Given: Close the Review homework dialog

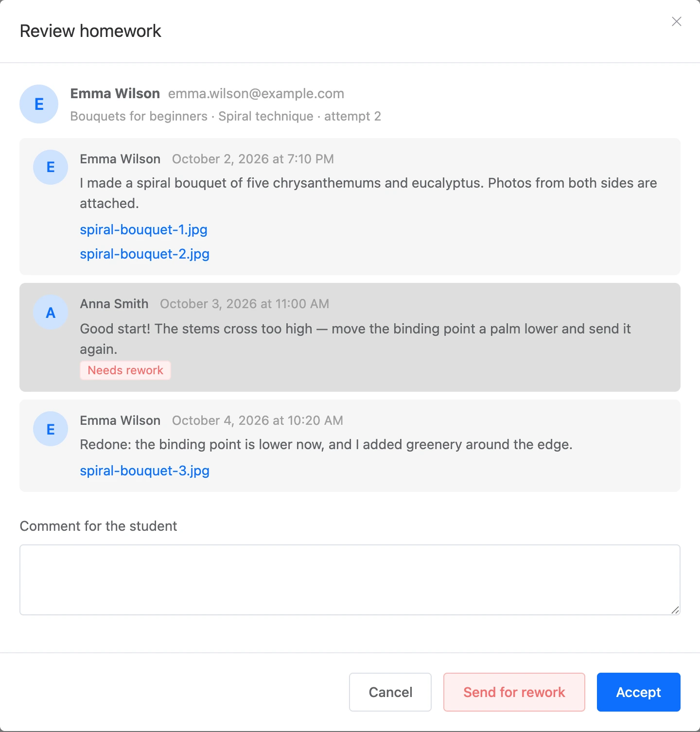Looking at the screenshot, I should click(x=676, y=21).
